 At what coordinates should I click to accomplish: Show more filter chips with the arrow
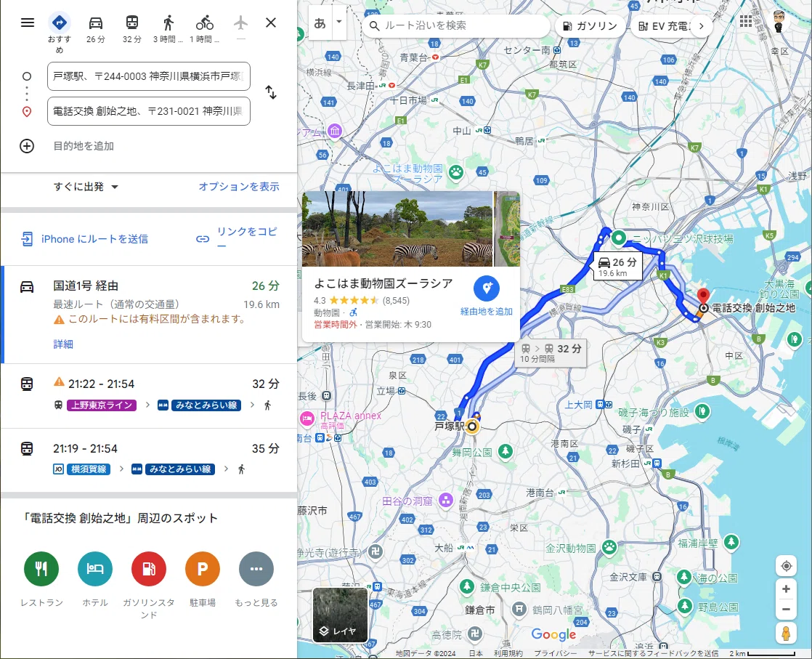pyautogui.click(x=701, y=26)
